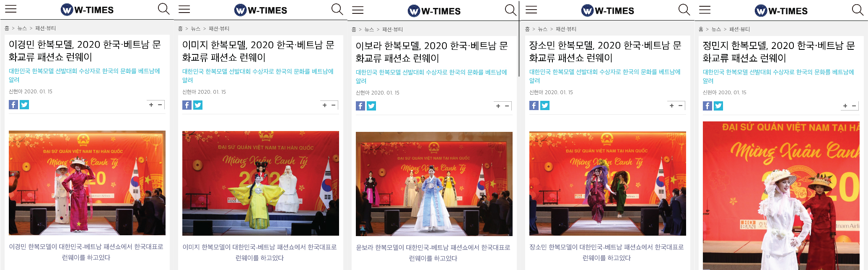Click 홈 breadcrumb in 이보라 panel
This screenshot has height=270, width=868.
click(354, 29)
